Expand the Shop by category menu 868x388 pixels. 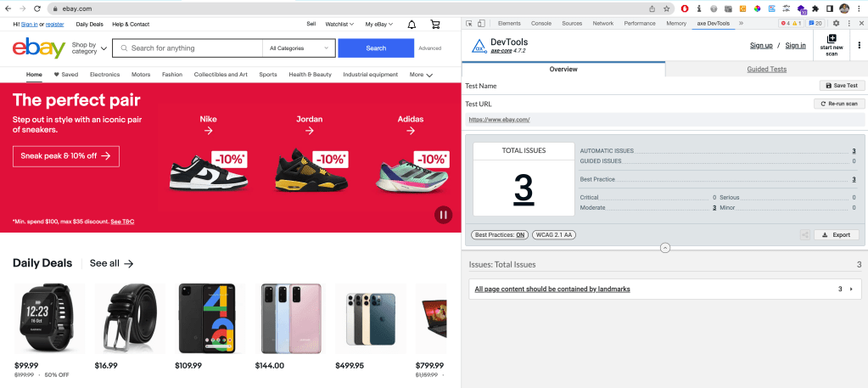(x=89, y=48)
